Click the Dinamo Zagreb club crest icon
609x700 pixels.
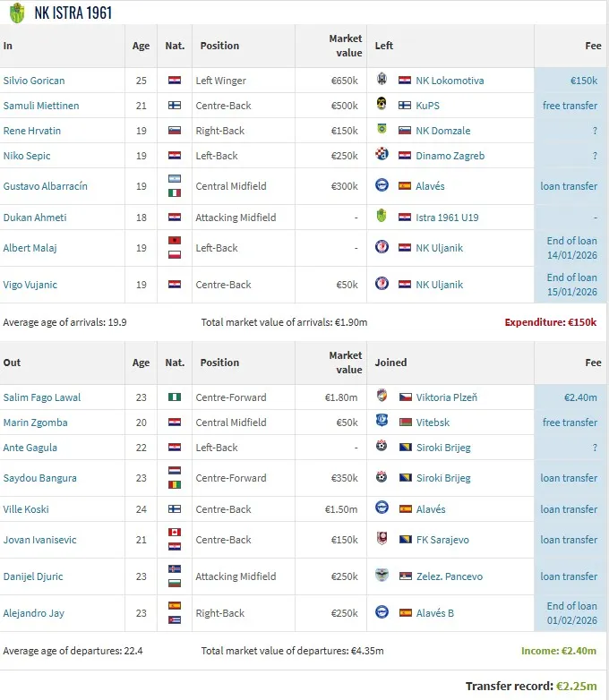(383, 156)
